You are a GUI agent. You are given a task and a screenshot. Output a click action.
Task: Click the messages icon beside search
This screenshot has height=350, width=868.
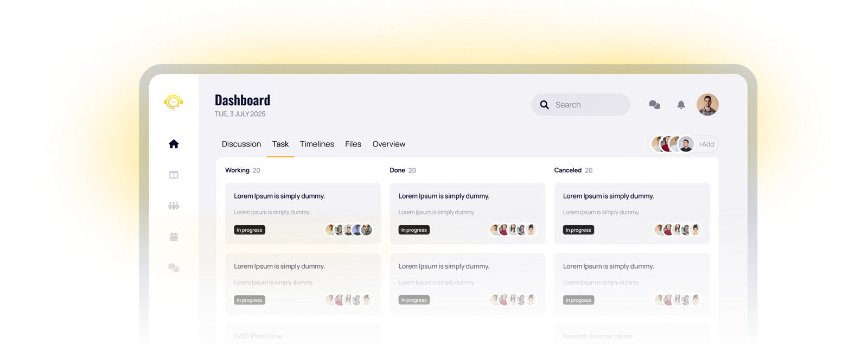(654, 105)
